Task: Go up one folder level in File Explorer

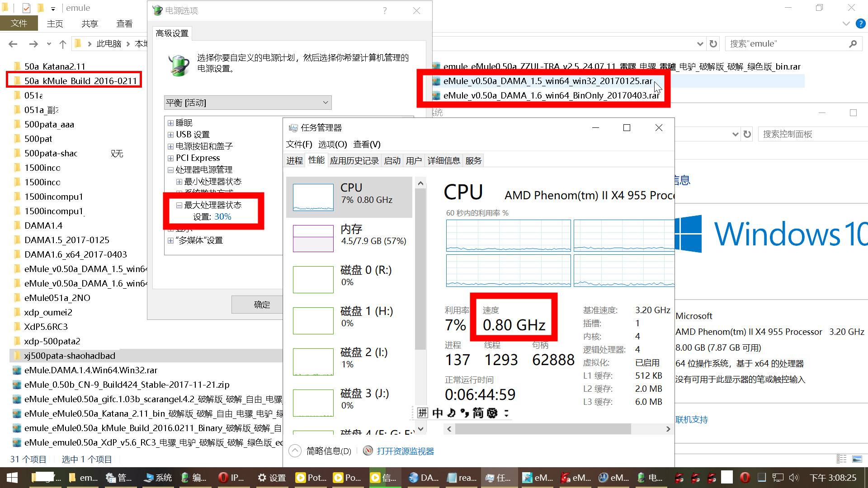Action: (x=63, y=44)
